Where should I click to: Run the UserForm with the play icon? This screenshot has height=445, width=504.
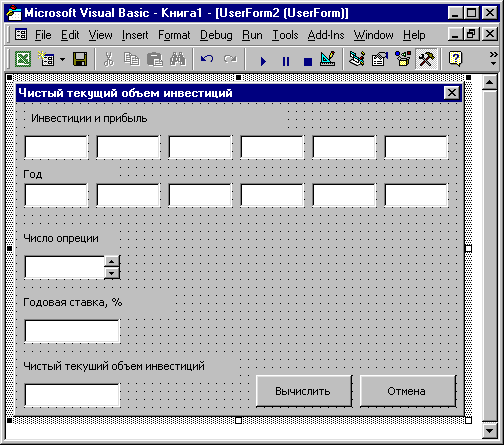click(x=263, y=61)
